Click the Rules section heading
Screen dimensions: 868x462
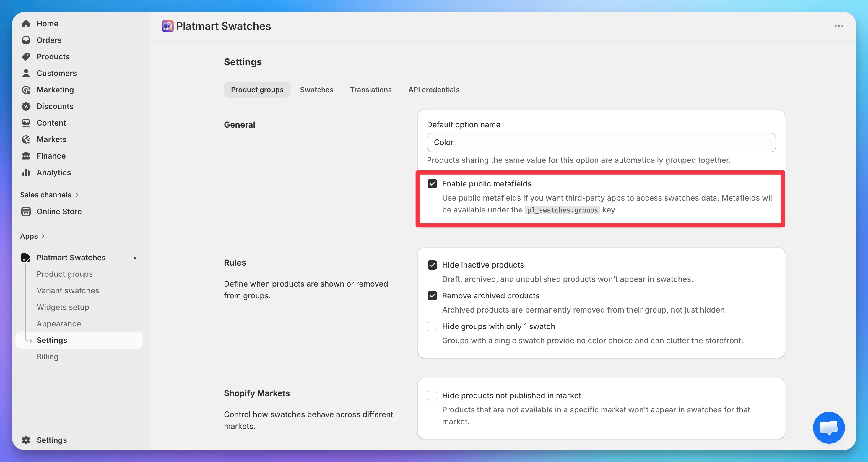pos(235,263)
